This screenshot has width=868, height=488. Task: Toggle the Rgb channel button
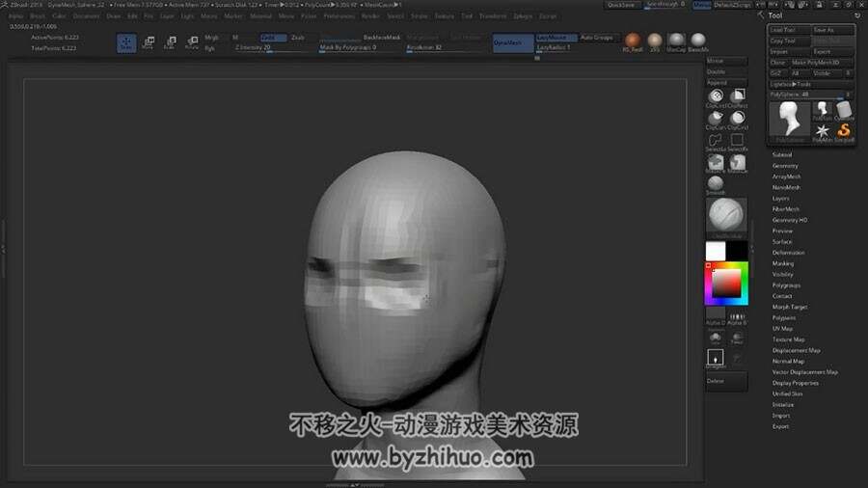click(x=210, y=48)
